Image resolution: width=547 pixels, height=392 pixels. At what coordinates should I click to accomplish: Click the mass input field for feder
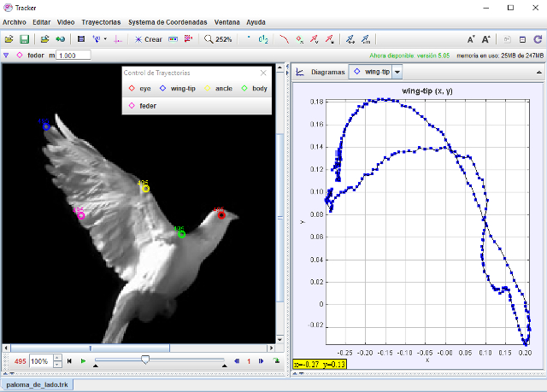(x=79, y=56)
